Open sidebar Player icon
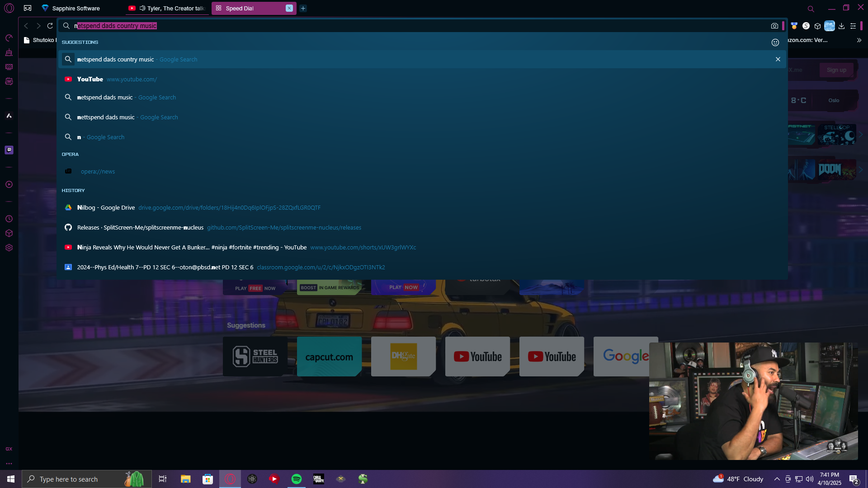 click(9, 185)
